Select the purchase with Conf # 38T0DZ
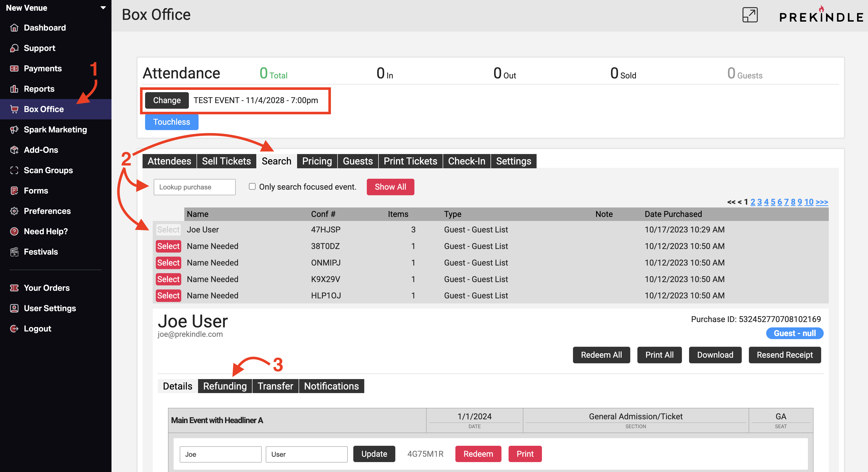 [x=168, y=246]
